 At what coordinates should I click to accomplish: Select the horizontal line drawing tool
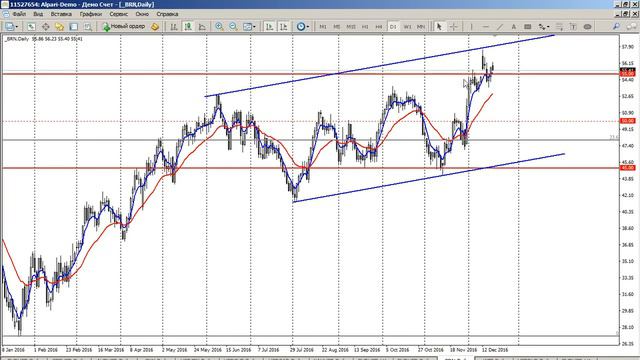point(485,27)
